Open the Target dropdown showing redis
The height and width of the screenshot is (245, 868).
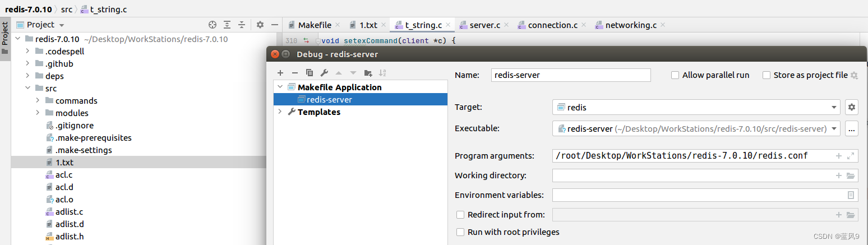click(x=696, y=107)
